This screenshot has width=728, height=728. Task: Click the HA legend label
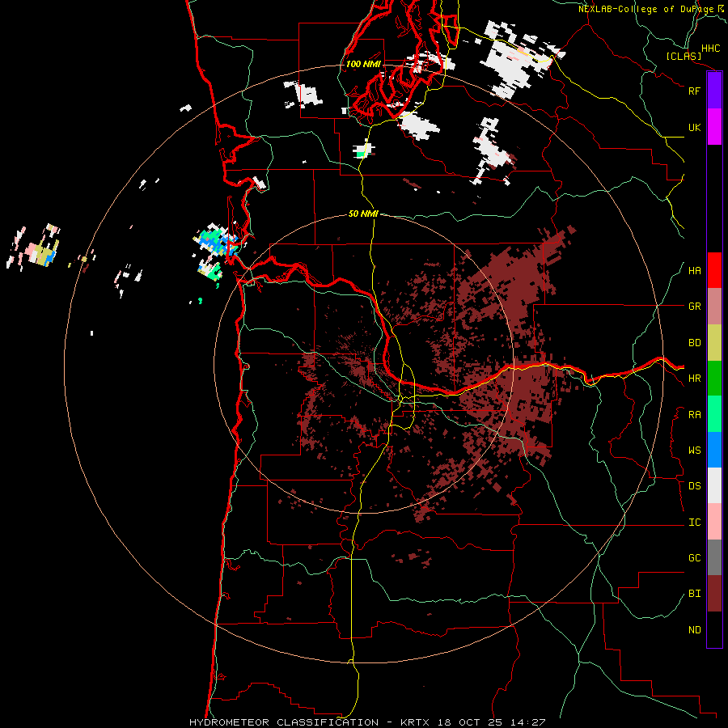click(695, 270)
